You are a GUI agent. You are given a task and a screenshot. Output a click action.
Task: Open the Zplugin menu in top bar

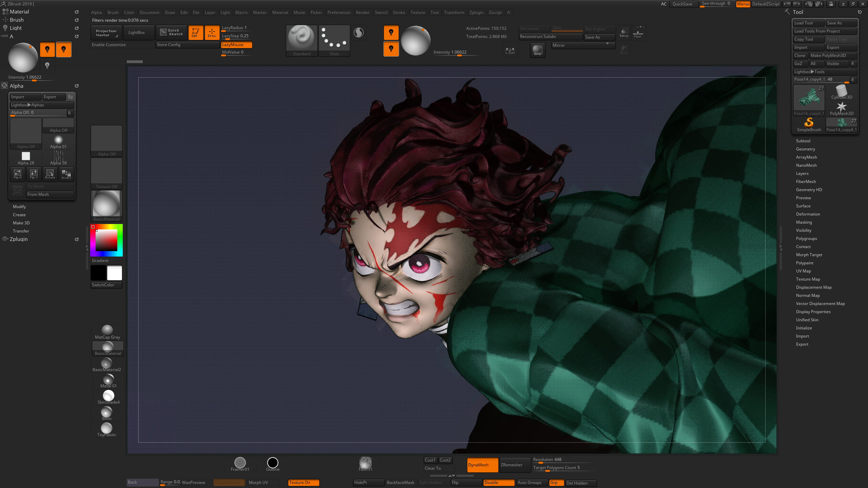click(476, 13)
